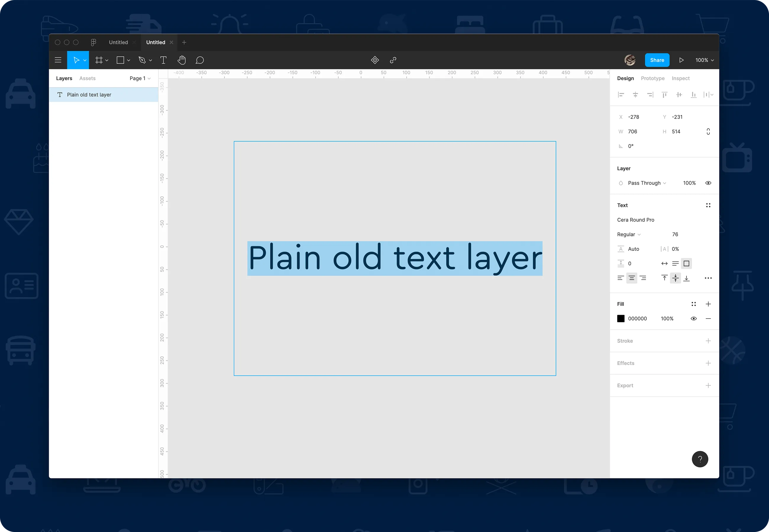
Task: Switch to the Inspect tab
Action: 680,78
